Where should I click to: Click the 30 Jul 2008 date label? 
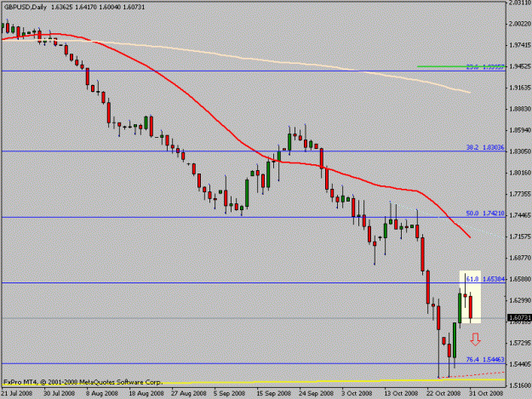pos(59,393)
